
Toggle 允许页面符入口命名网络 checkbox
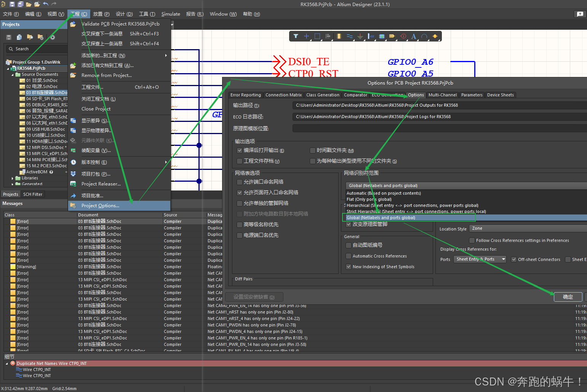click(x=240, y=192)
